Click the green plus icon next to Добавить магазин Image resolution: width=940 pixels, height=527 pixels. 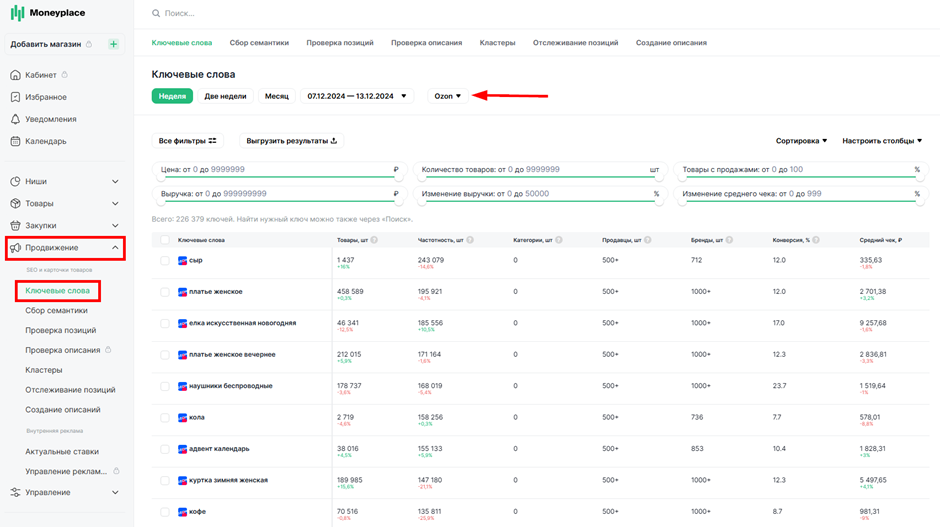pos(113,44)
